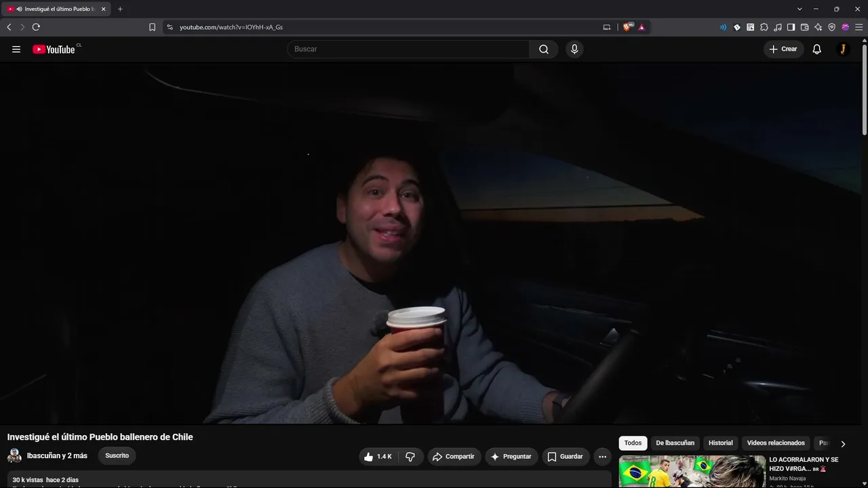Close the Investigué el último Pueblo tab
This screenshot has height=488, width=868.
click(x=104, y=9)
